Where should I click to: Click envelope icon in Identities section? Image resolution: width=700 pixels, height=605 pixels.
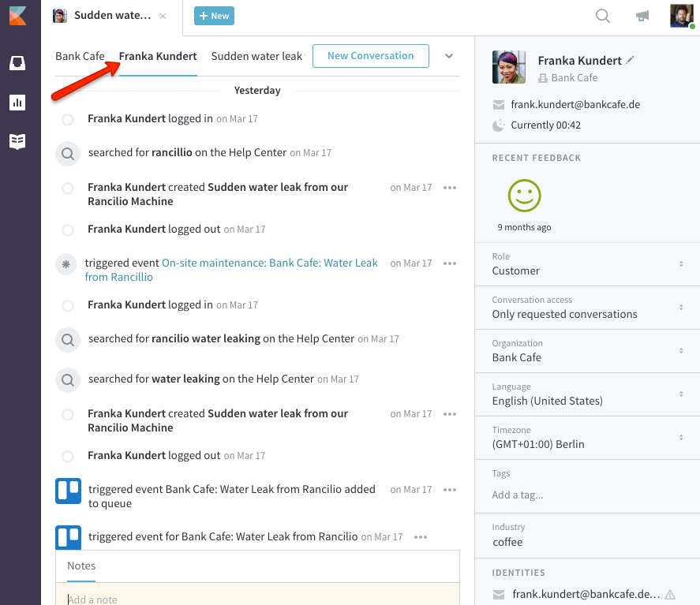[x=499, y=595]
